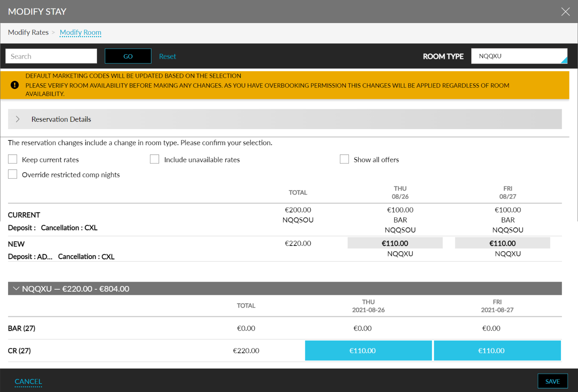
Task: Click the CR (27) row label
Action: (x=19, y=351)
